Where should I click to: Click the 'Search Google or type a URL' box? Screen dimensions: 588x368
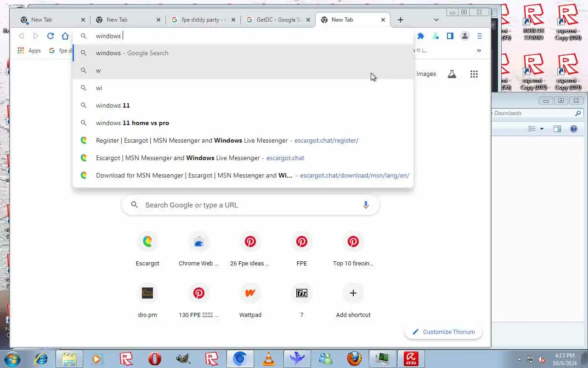tap(250, 205)
